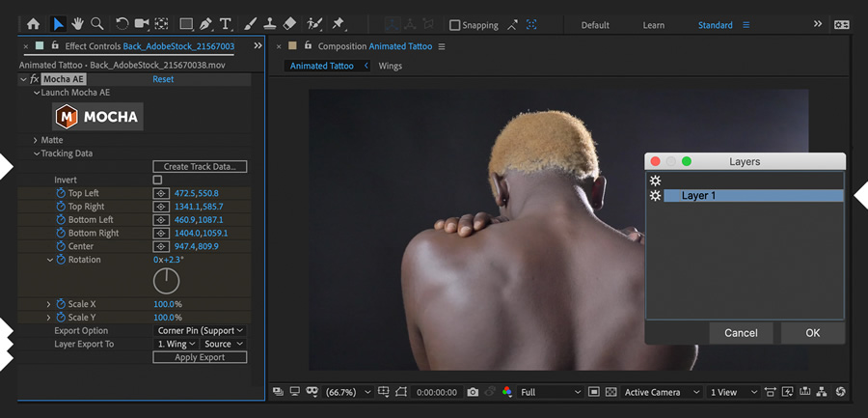Select the Zoom magnifier tool
The image size is (868, 418).
pyautogui.click(x=96, y=24)
